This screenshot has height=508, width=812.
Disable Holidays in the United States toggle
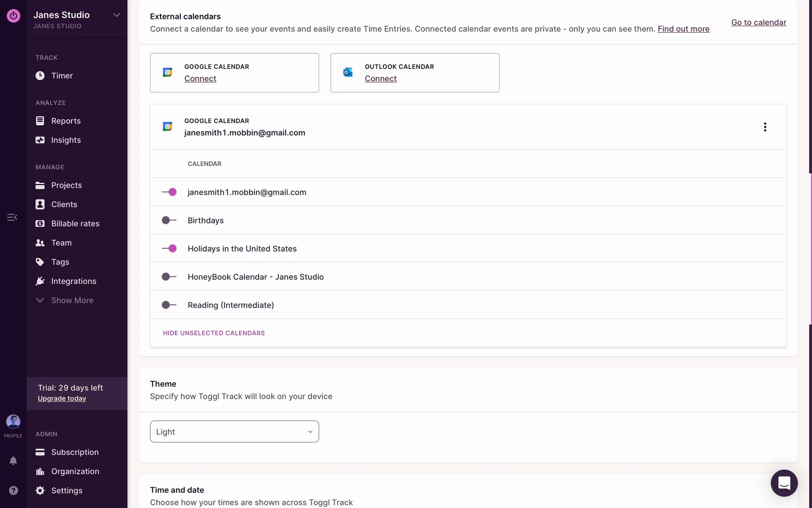[169, 248]
